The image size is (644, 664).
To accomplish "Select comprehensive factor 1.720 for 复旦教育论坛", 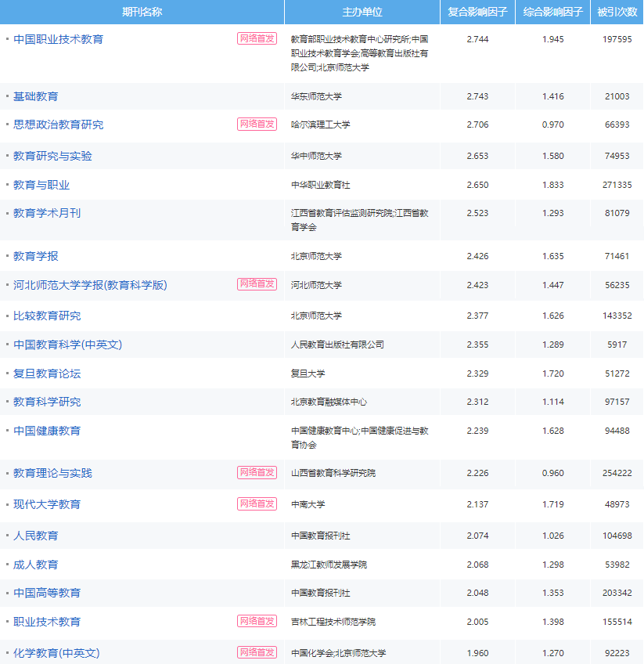I will pos(553,373).
